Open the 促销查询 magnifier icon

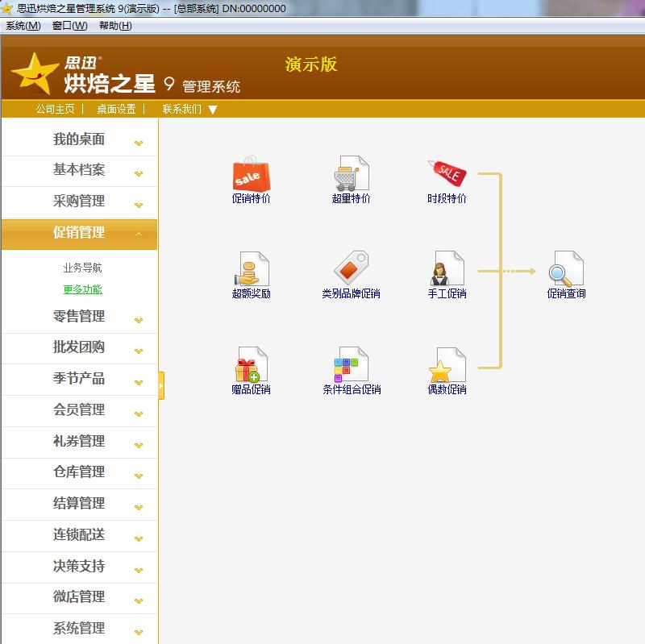[x=566, y=268]
